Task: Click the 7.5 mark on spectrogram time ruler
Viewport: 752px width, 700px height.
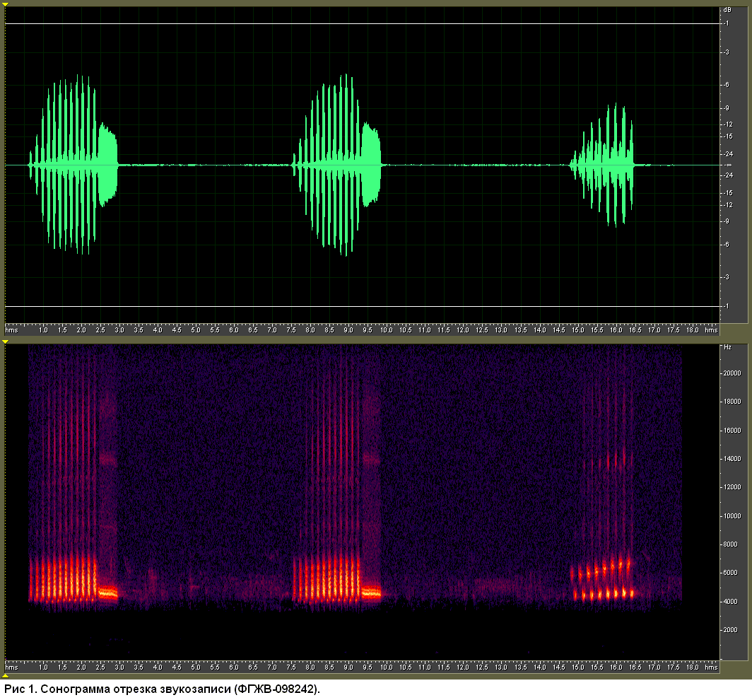Action: (x=290, y=667)
